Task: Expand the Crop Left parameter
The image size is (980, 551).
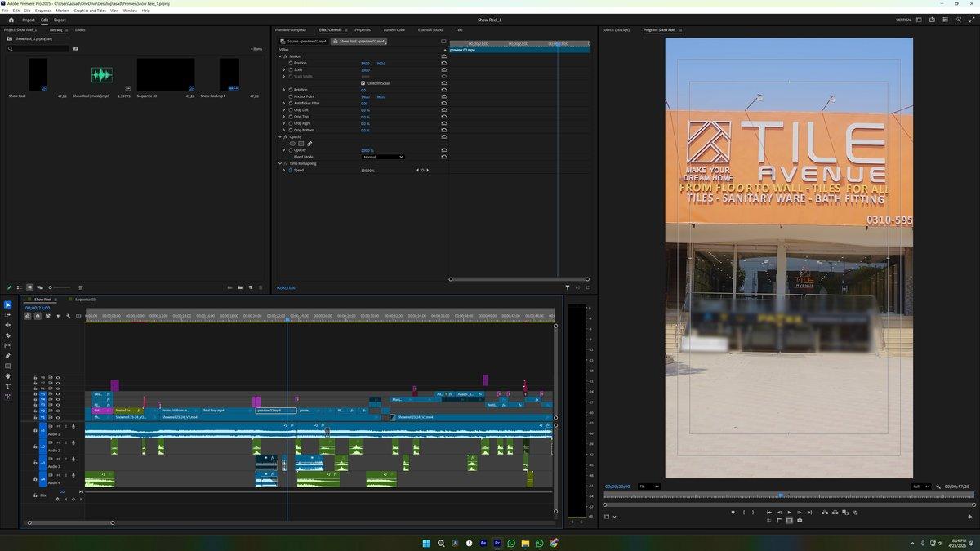Action: point(284,109)
